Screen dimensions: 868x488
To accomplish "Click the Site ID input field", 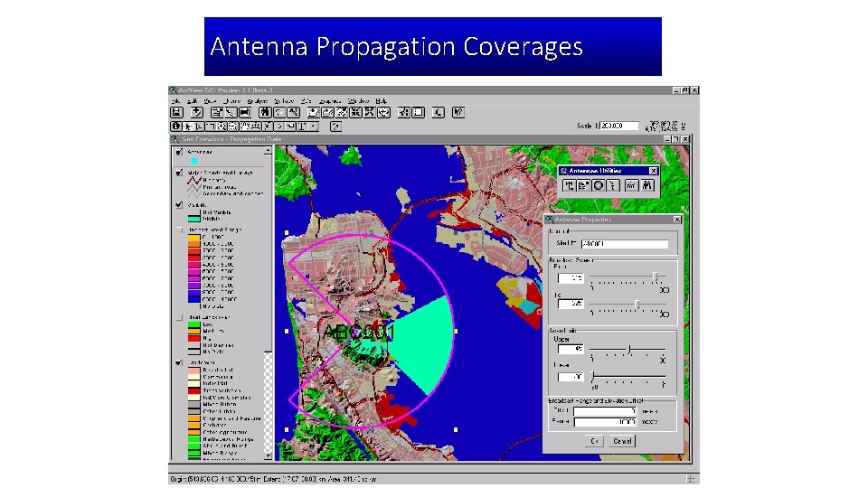I will click(x=625, y=243).
